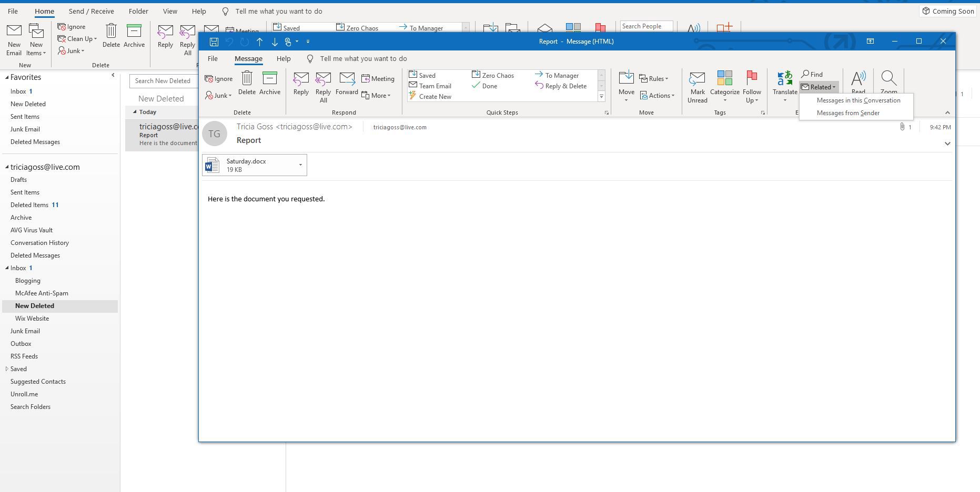Open the Translate dropdown

point(785,87)
